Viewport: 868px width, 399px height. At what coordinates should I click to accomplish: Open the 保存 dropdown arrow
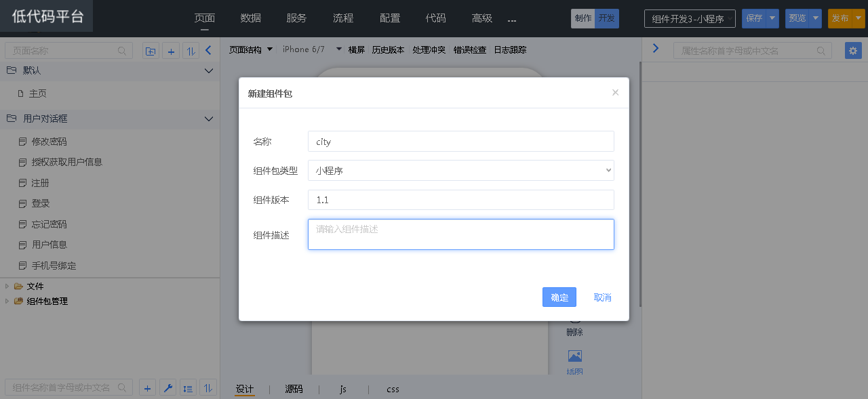pos(772,18)
